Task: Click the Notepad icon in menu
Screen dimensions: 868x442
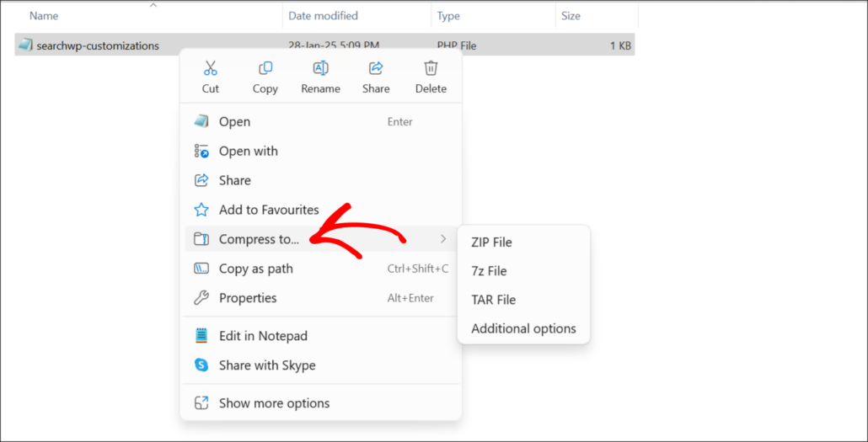Action: [201, 336]
